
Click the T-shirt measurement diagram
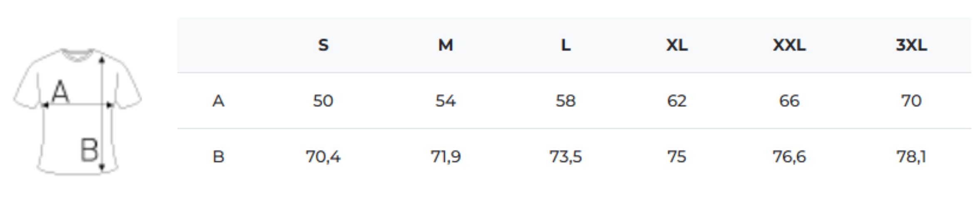coord(77,111)
